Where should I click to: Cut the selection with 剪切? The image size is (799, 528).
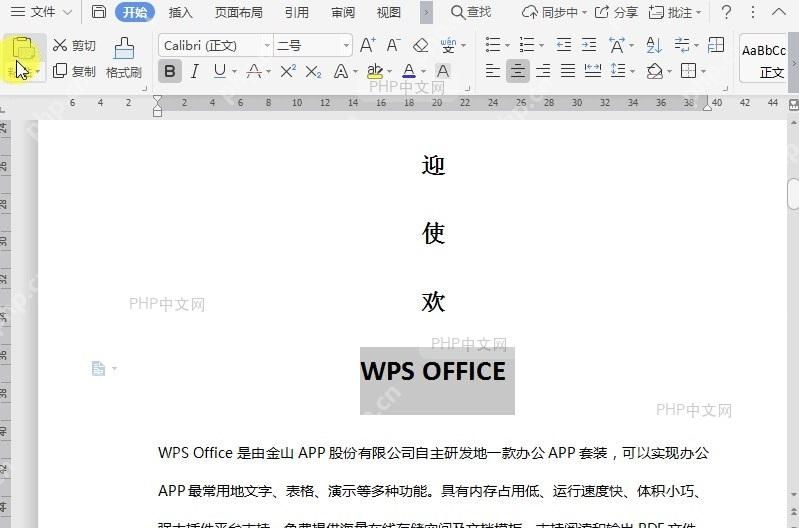coord(74,45)
